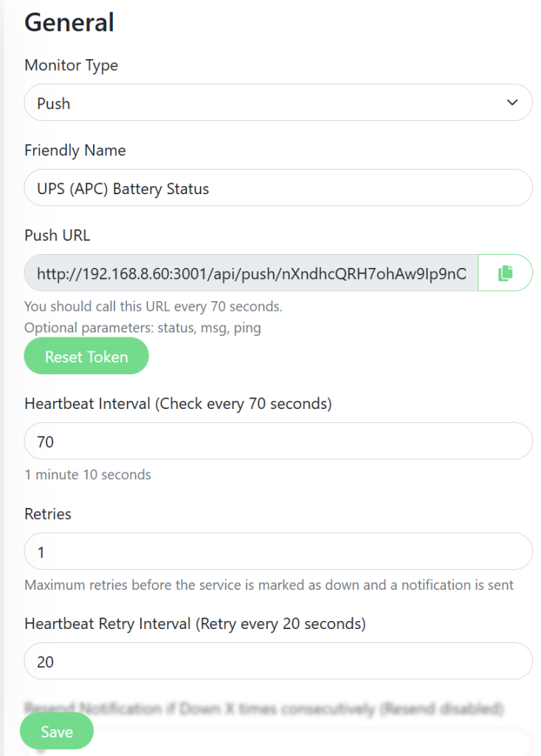The width and height of the screenshot is (541, 756).
Task: Click the dropdown chevron next to Push
Action: coord(512,103)
